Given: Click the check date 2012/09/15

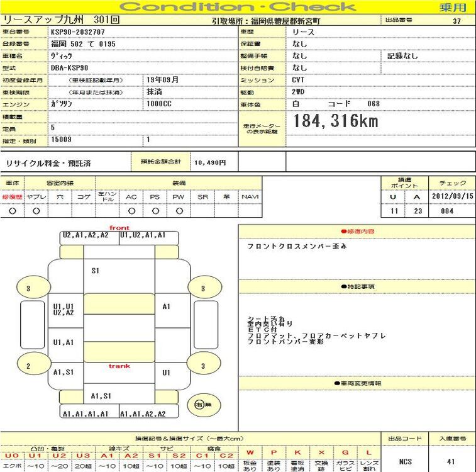Looking at the screenshot, I should tap(453, 196).
